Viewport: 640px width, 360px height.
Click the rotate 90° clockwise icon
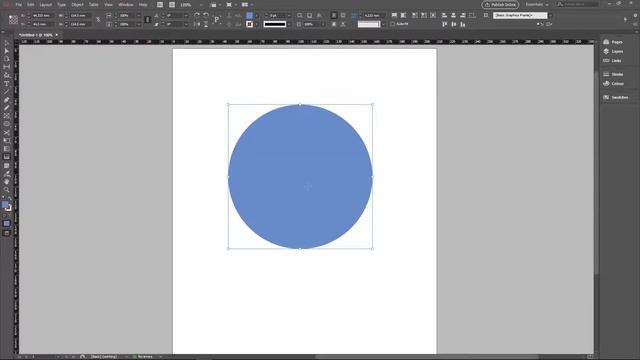pos(197,15)
